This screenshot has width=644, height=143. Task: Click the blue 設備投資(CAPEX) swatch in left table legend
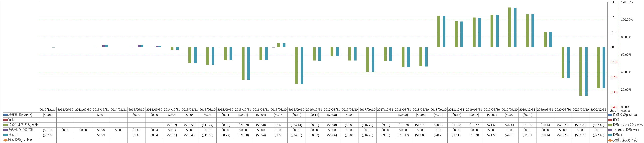pos(5,115)
